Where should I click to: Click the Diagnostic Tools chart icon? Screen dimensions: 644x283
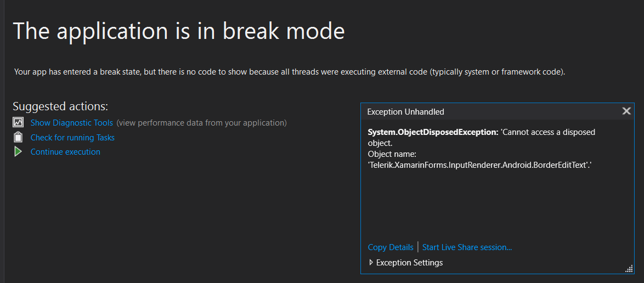[18, 122]
